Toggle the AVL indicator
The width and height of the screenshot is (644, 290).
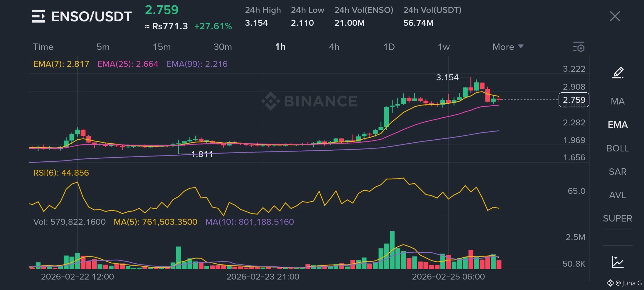point(618,195)
